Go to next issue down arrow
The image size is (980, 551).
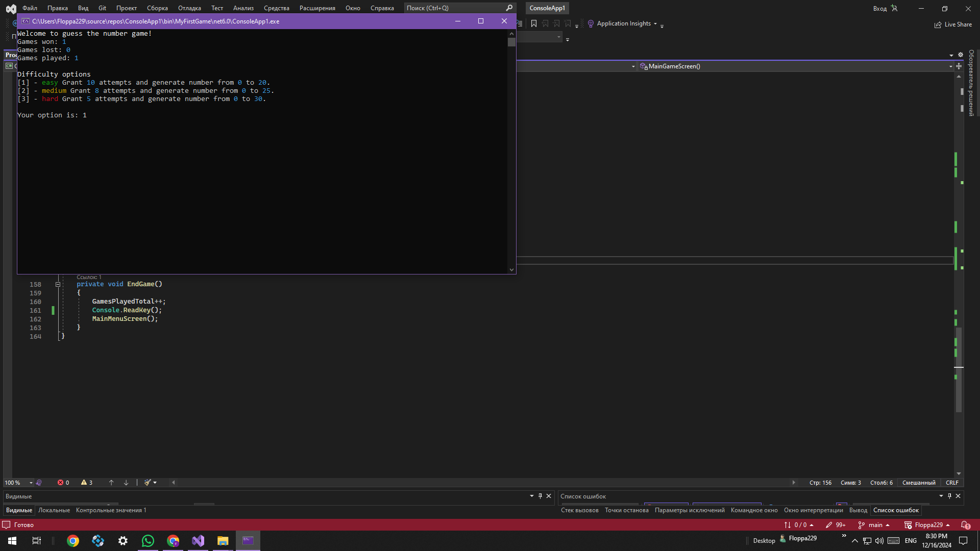coord(126,483)
